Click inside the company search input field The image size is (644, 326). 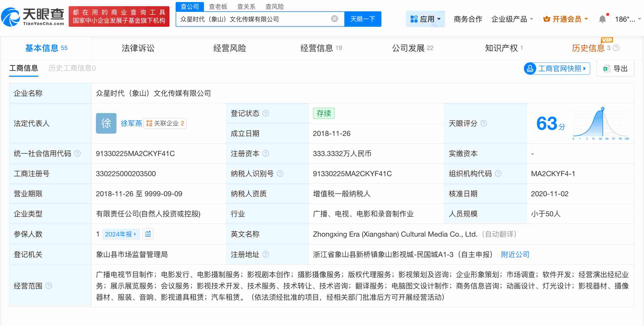(257, 19)
